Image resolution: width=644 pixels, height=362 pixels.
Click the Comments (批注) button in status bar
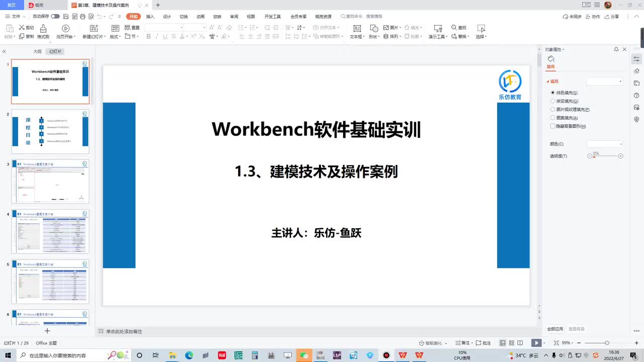(484, 343)
